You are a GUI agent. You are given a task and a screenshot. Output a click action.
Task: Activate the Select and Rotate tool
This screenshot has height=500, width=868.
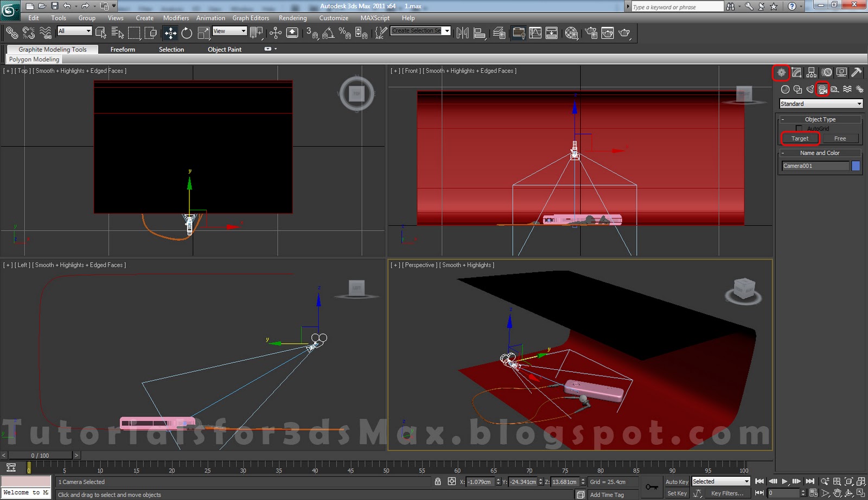point(187,33)
